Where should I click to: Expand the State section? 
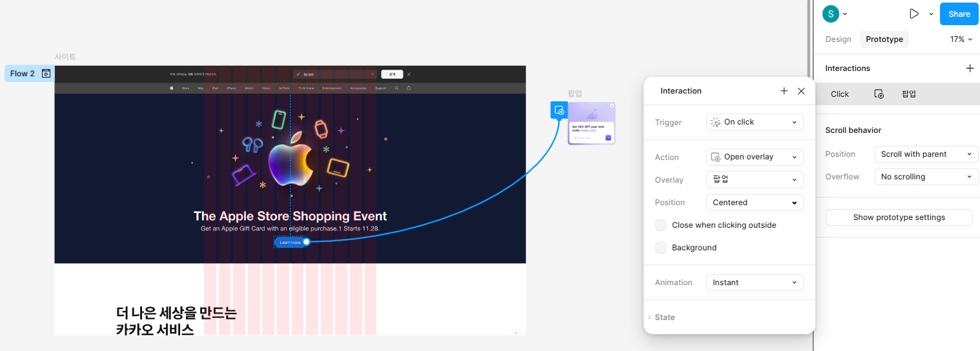click(x=662, y=317)
